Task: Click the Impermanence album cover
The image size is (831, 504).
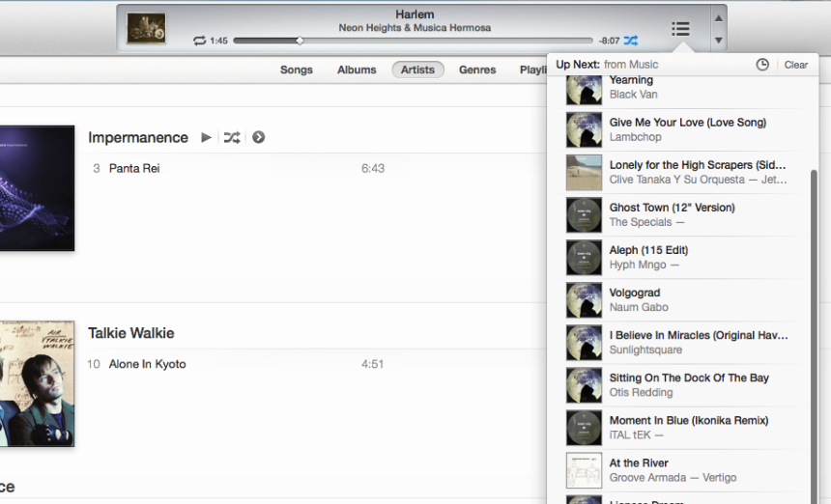Action: point(37,188)
